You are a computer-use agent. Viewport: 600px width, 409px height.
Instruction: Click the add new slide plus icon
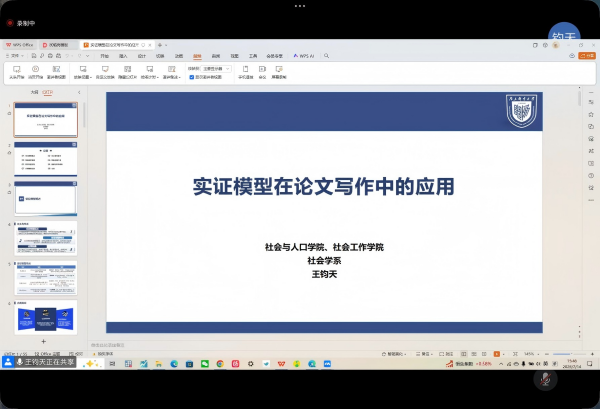click(x=43, y=341)
